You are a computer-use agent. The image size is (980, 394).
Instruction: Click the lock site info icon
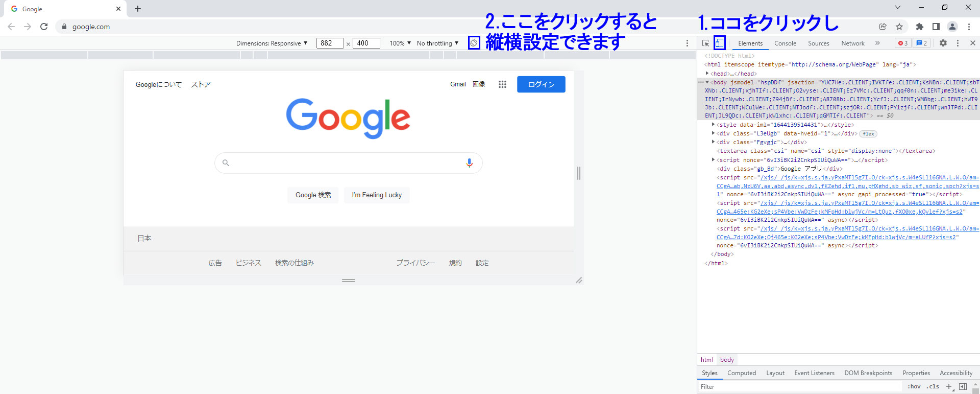pyautogui.click(x=64, y=27)
